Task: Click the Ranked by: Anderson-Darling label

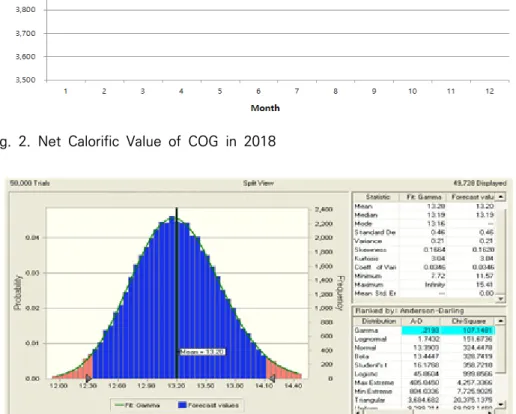Action: click(x=409, y=311)
